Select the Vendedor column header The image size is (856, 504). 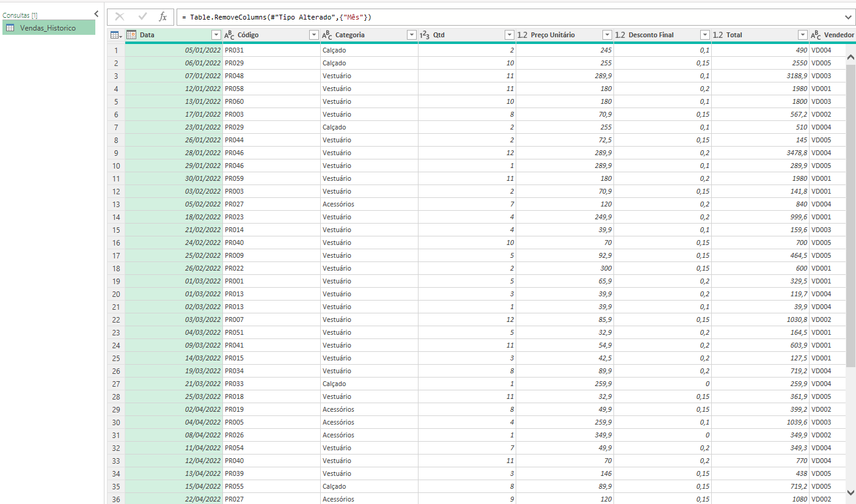pos(833,35)
